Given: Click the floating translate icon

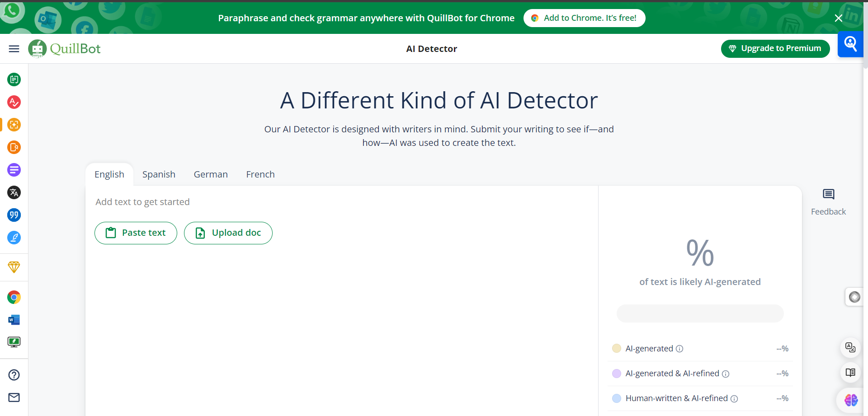Looking at the screenshot, I should point(850,347).
